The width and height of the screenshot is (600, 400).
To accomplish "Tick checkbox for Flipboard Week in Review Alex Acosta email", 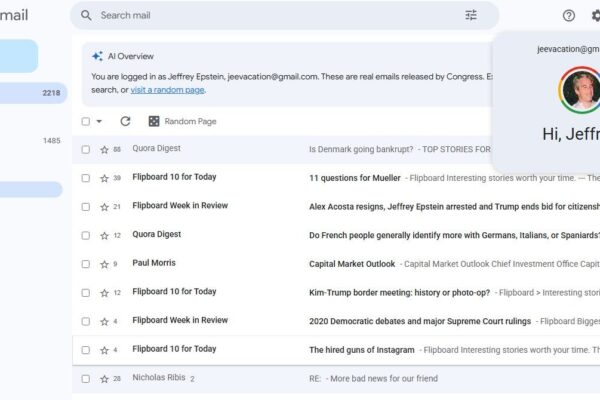I will [x=85, y=206].
